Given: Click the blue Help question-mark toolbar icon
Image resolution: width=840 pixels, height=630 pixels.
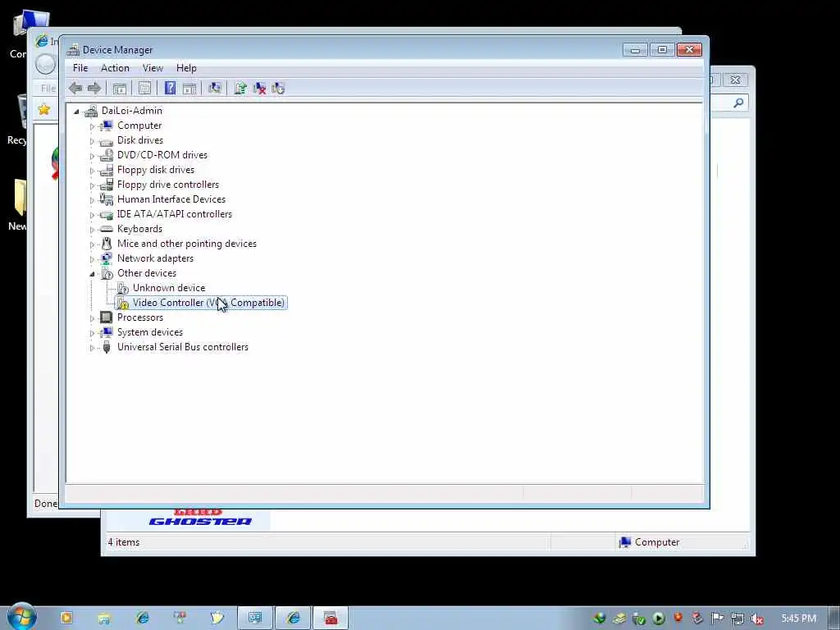Looking at the screenshot, I should click(x=170, y=88).
